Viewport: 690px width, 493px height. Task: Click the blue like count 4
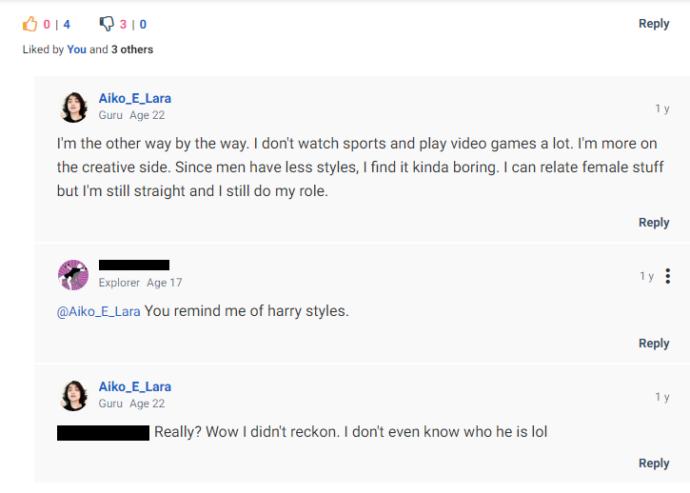click(66, 24)
